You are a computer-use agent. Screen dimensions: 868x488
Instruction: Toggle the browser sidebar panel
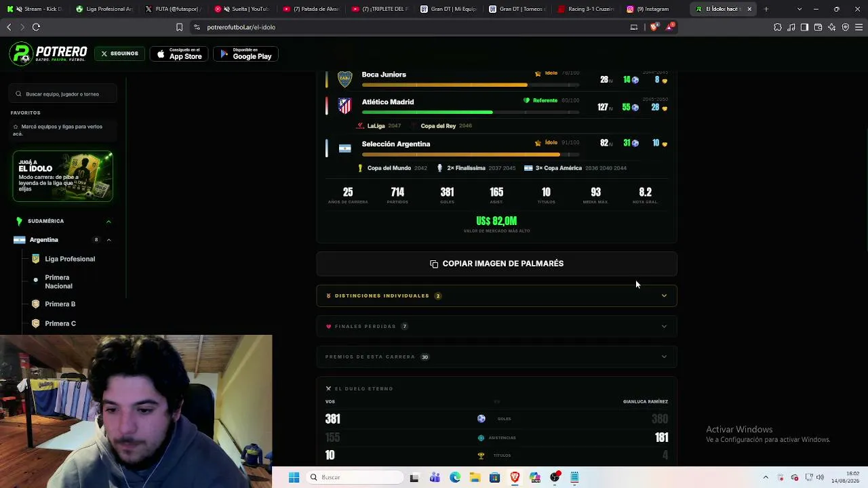[x=804, y=27]
